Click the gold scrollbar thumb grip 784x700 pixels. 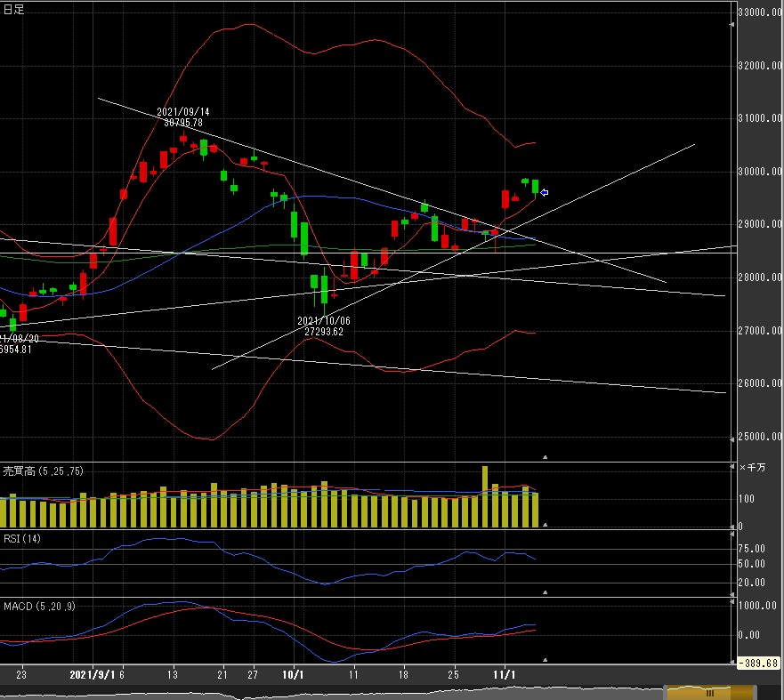tap(709, 693)
